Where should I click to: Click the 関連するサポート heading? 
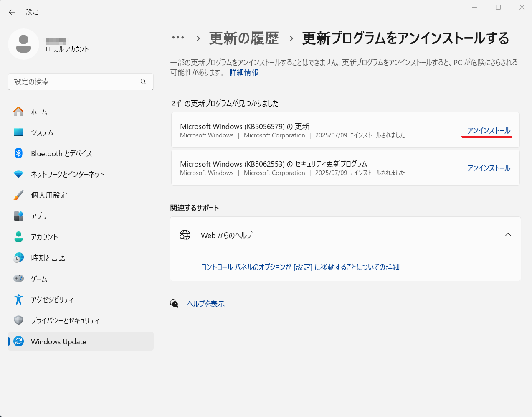[x=195, y=208]
